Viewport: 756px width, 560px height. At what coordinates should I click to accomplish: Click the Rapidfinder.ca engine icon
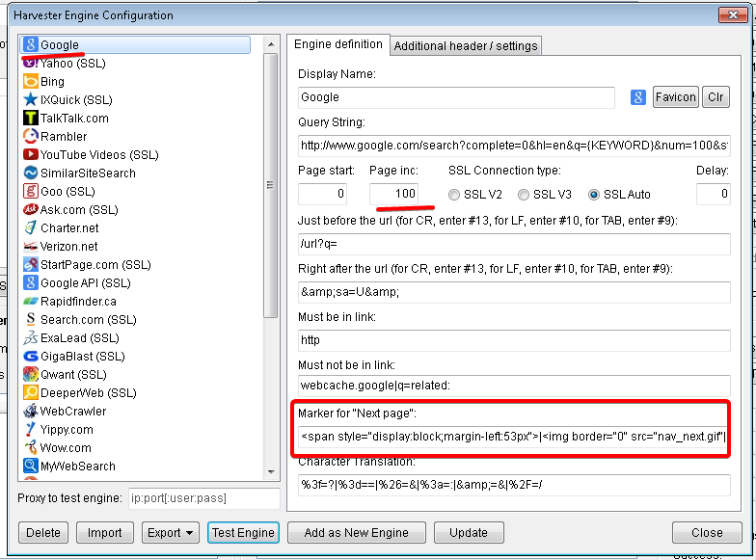pos(31,301)
